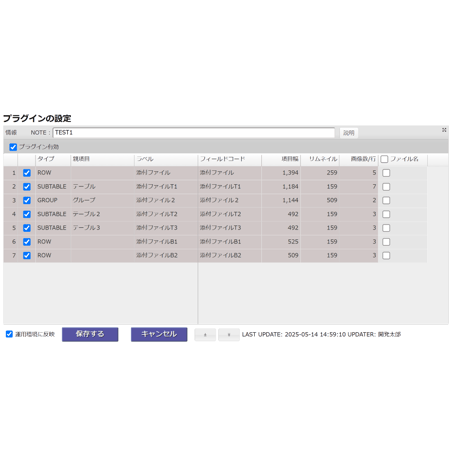460x460 pixels.
Task: Click the 添付ファイルT3 field code cell
Action: (x=229, y=228)
